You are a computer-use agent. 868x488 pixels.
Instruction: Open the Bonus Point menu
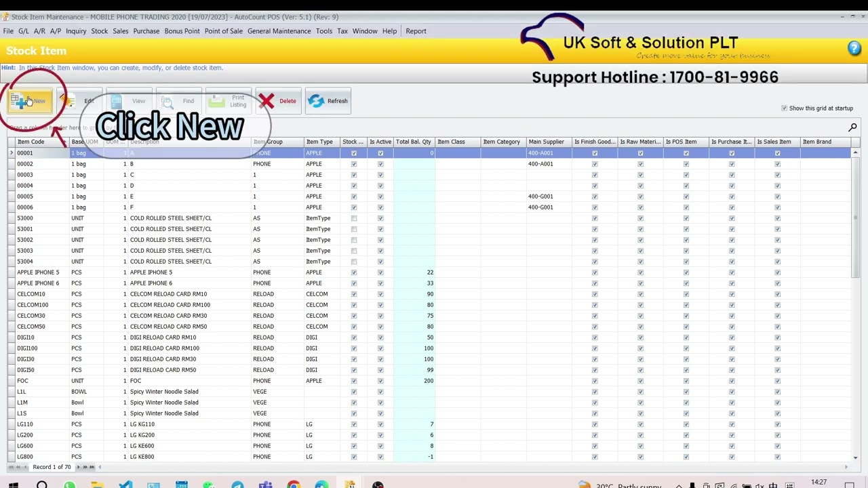point(182,31)
